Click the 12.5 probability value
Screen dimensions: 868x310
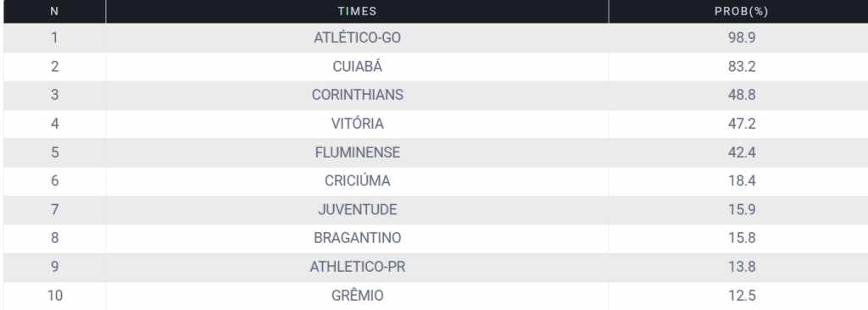[742, 296]
